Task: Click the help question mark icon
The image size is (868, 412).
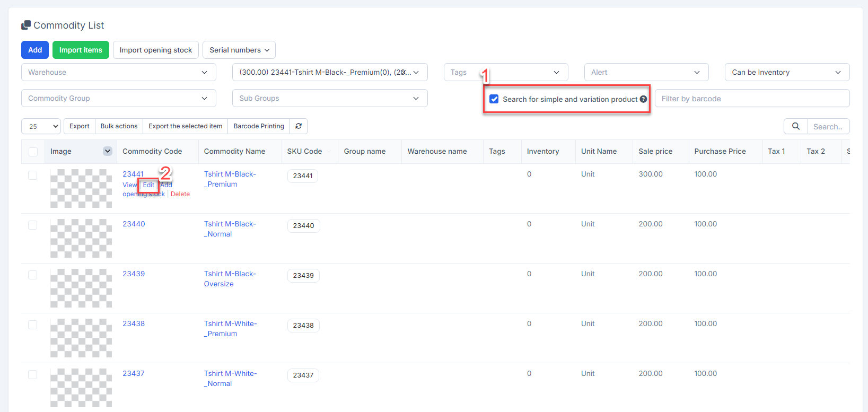Action: pyautogui.click(x=643, y=99)
